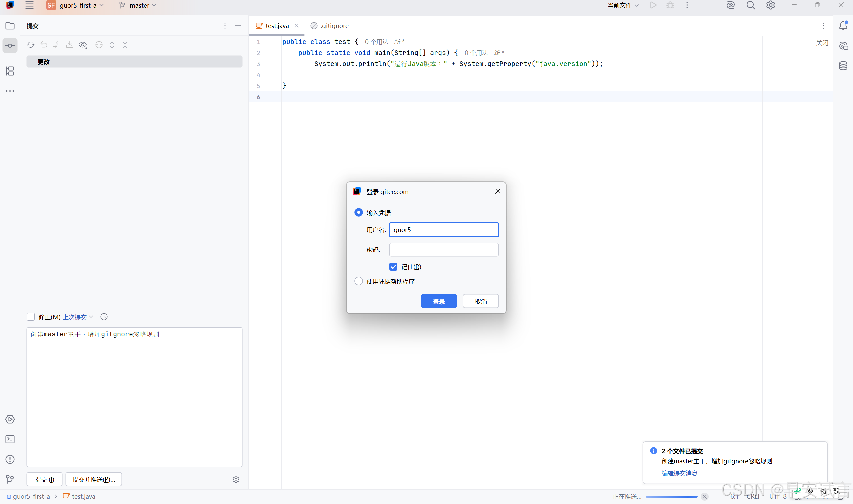This screenshot has width=853, height=504.
Task: Open more run actions menu
Action: (687, 5)
